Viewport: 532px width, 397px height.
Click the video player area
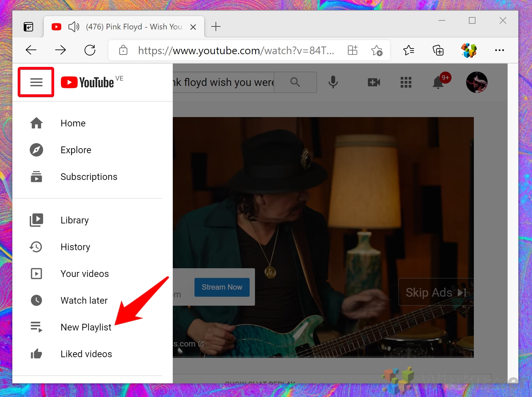[x=323, y=237]
